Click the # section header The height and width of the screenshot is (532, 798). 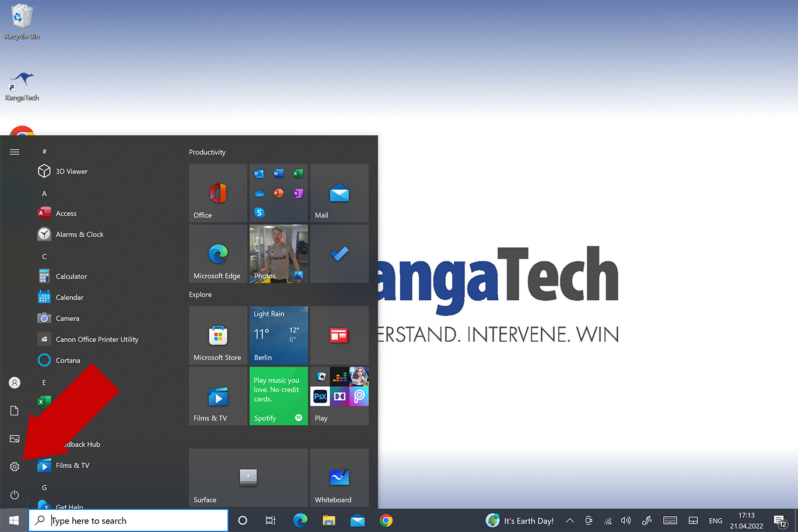pyautogui.click(x=44, y=152)
